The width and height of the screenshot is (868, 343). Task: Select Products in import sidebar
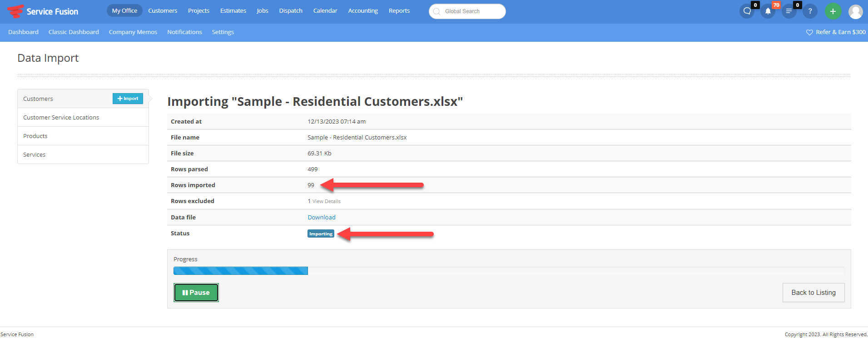(x=83, y=136)
